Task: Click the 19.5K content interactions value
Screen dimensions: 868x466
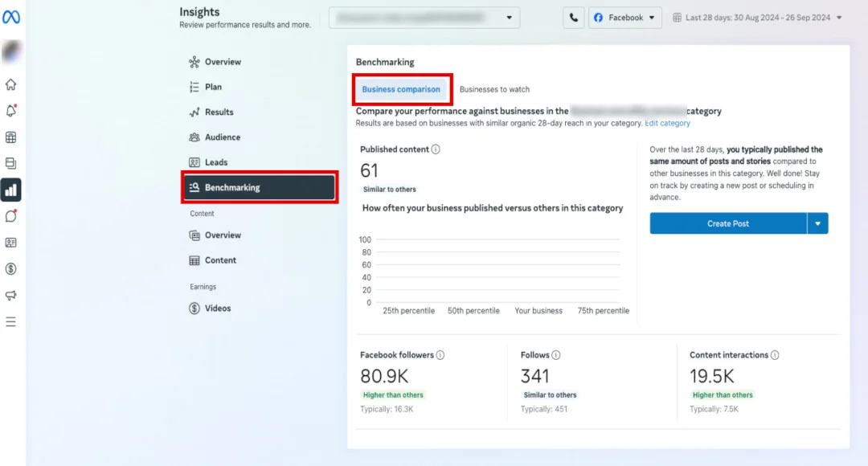Action: 712,376
